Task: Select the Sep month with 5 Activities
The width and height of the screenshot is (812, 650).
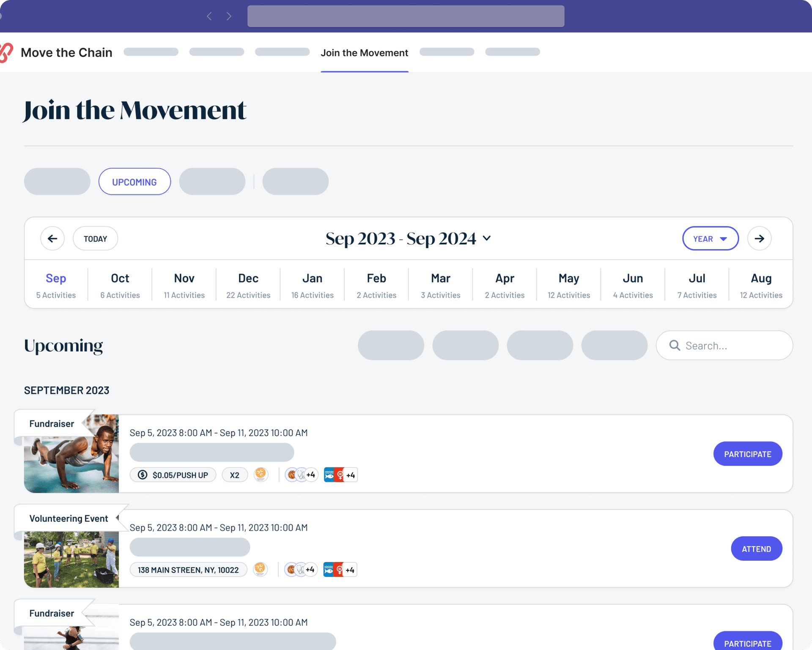Action: pyautogui.click(x=56, y=285)
